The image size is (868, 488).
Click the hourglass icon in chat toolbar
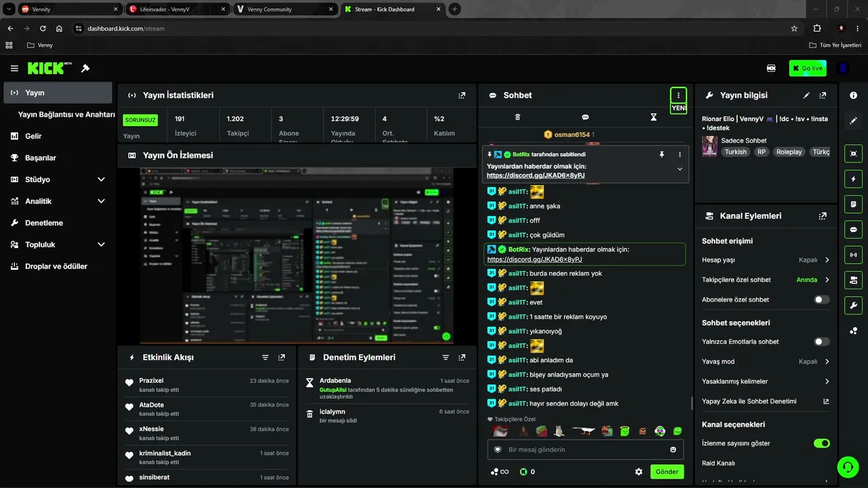[654, 117]
